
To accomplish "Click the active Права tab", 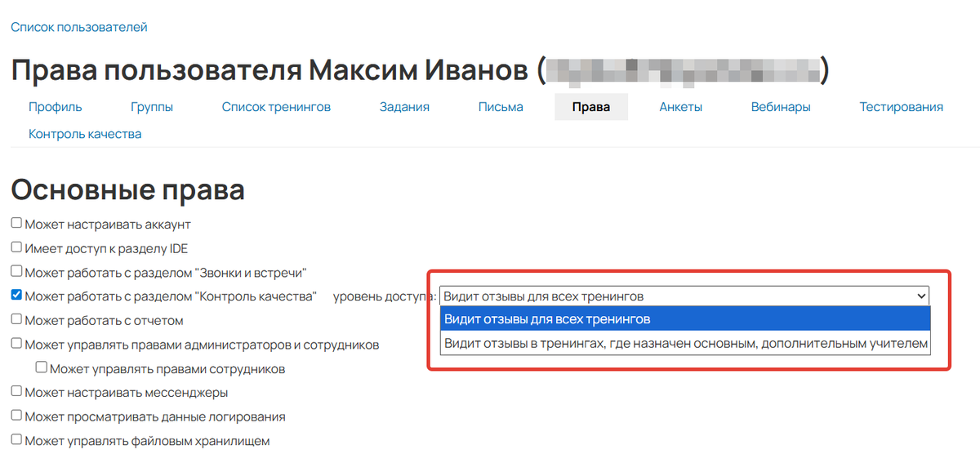I will [591, 107].
